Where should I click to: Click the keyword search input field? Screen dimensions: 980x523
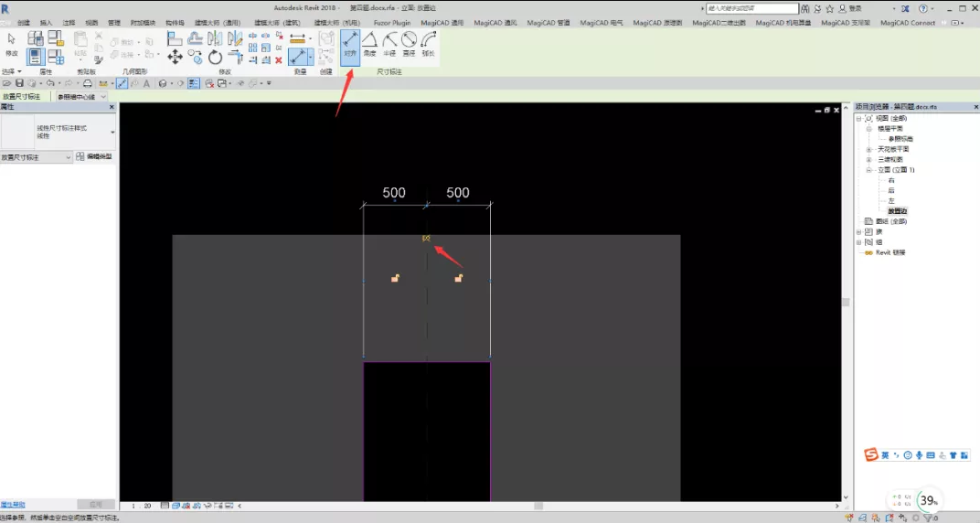click(752, 8)
